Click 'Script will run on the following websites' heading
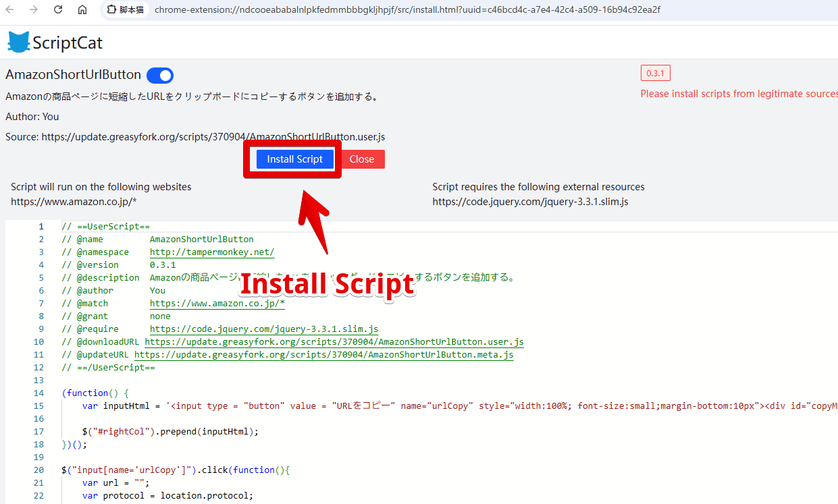838x504 pixels. coord(101,187)
